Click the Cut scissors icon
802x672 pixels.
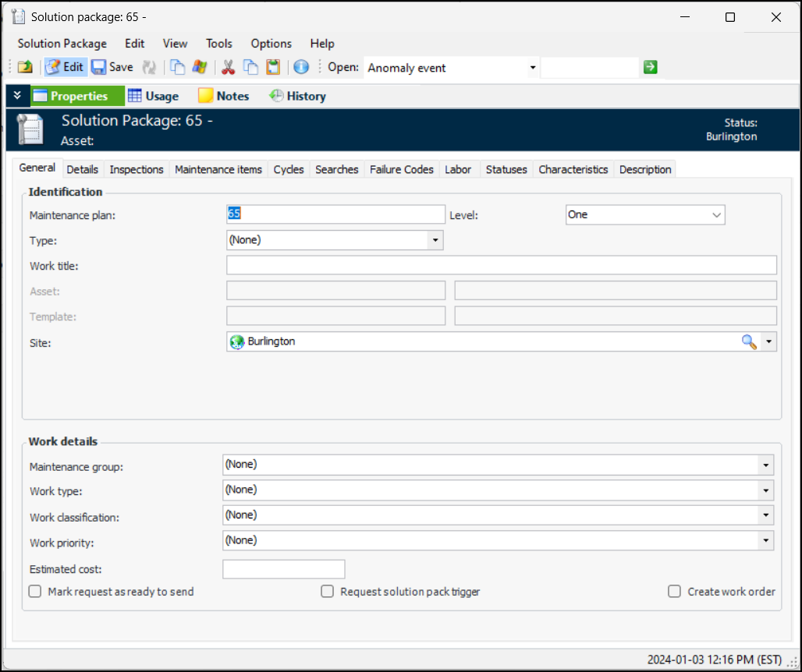(x=228, y=68)
